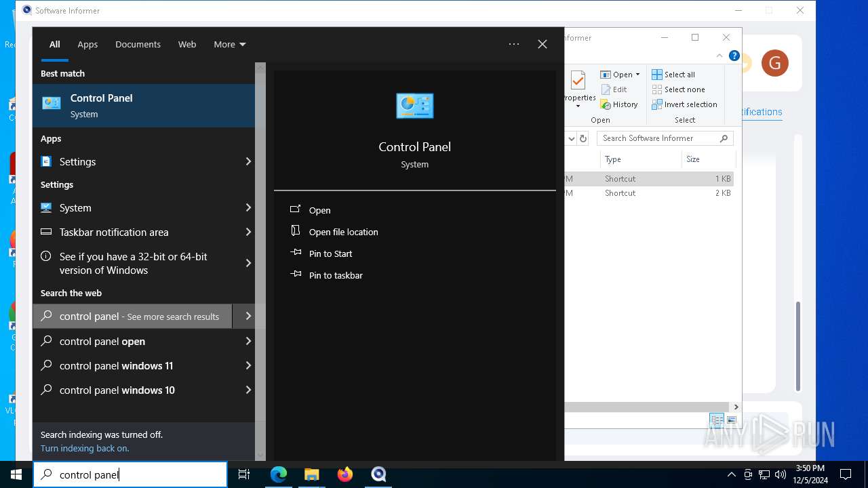Select the Web search filter tab
868x488 pixels.
(187, 44)
